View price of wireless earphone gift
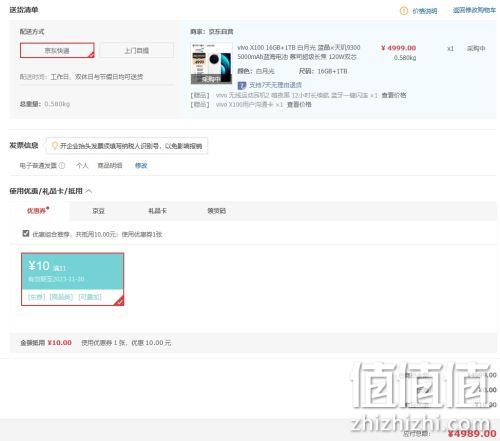Viewport: 500px width, 441px height. point(394,95)
